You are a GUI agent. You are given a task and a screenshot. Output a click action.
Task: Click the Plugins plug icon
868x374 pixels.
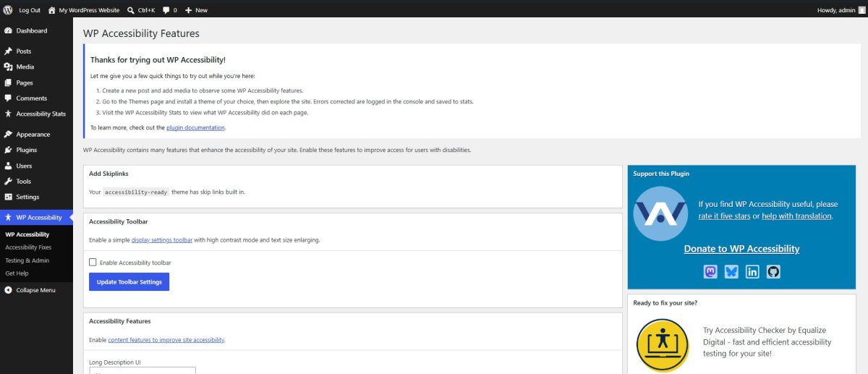[8, 150]
